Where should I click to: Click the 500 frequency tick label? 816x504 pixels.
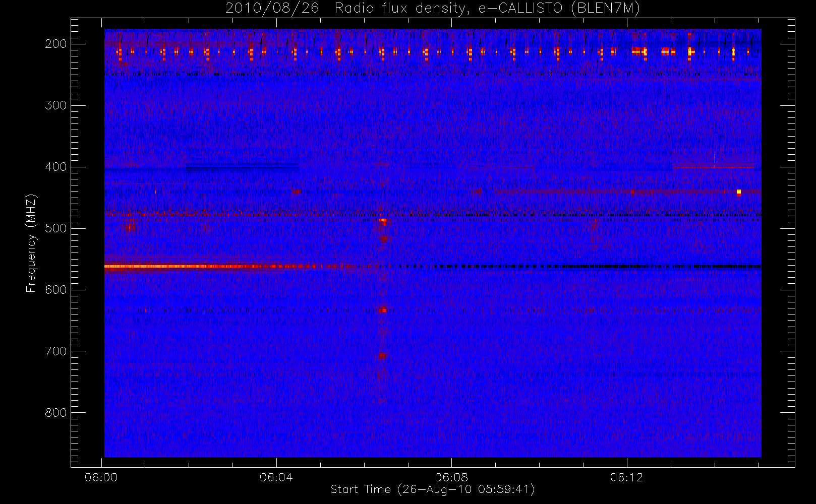click(56, 228)
